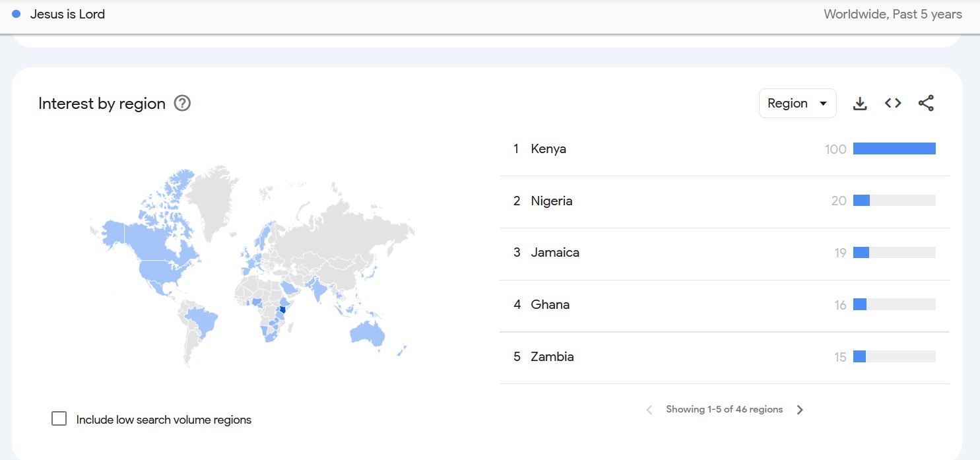Screen dimensions: 980x460
Task: Open the Region dropdown
Action: (x=797, y=104)
